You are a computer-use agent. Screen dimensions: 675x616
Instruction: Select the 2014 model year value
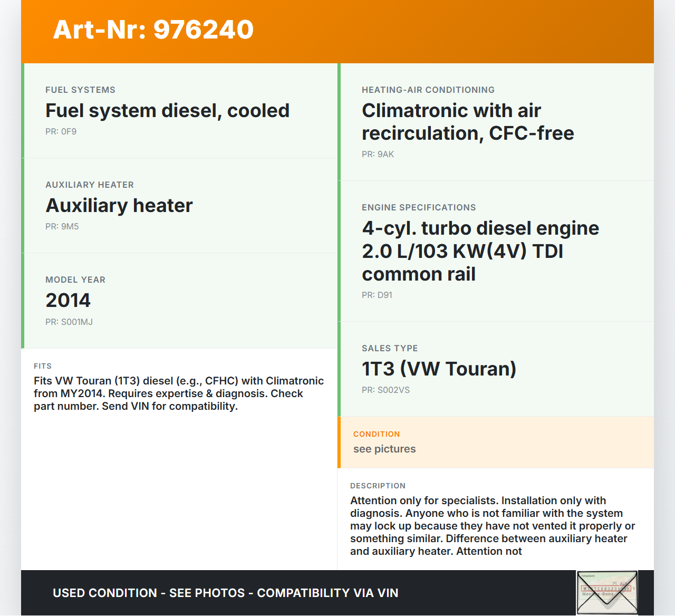(x=68, y=301)
